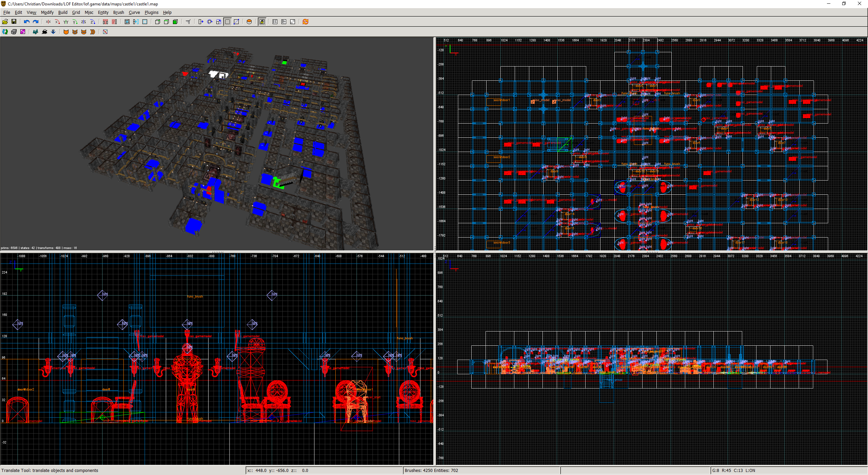The width and height of the screenshot is (868, 475).
Task: Toggle the dashed-square resize tool
Action: click(228, 22)
